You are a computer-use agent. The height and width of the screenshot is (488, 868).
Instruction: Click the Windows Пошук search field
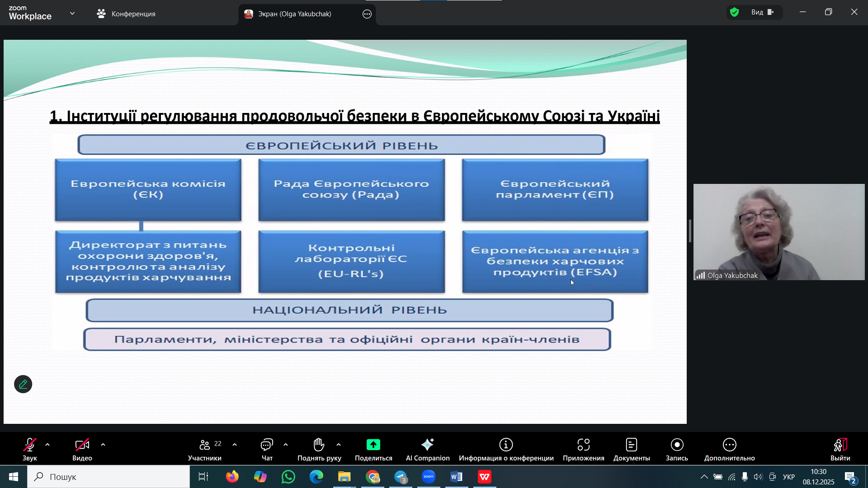pos(108,477)
